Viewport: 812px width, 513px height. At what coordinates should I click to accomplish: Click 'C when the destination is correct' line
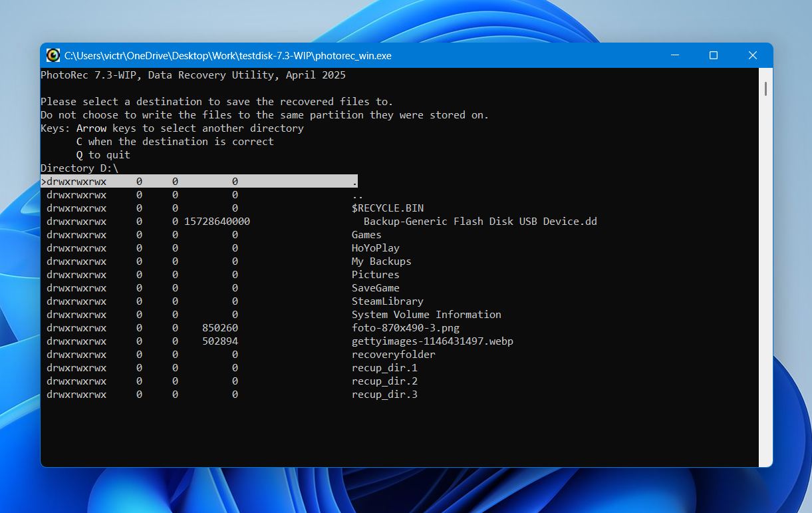point(175,142)
